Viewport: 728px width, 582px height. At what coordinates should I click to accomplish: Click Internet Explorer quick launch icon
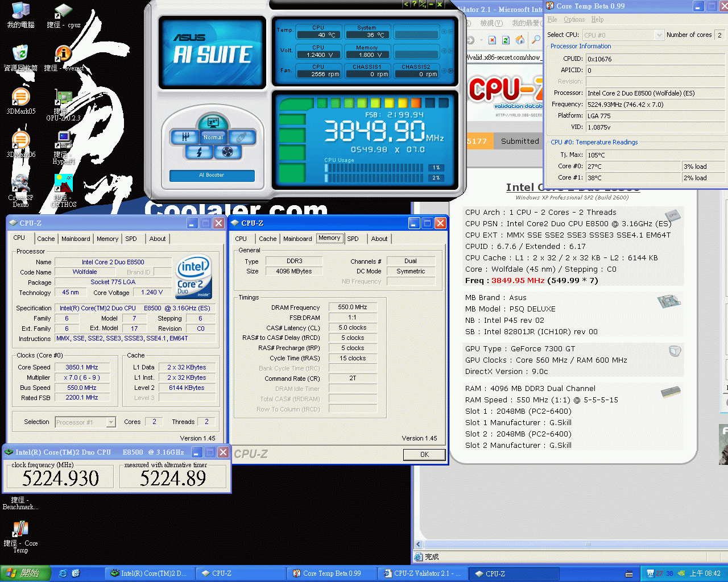[63, 573]
